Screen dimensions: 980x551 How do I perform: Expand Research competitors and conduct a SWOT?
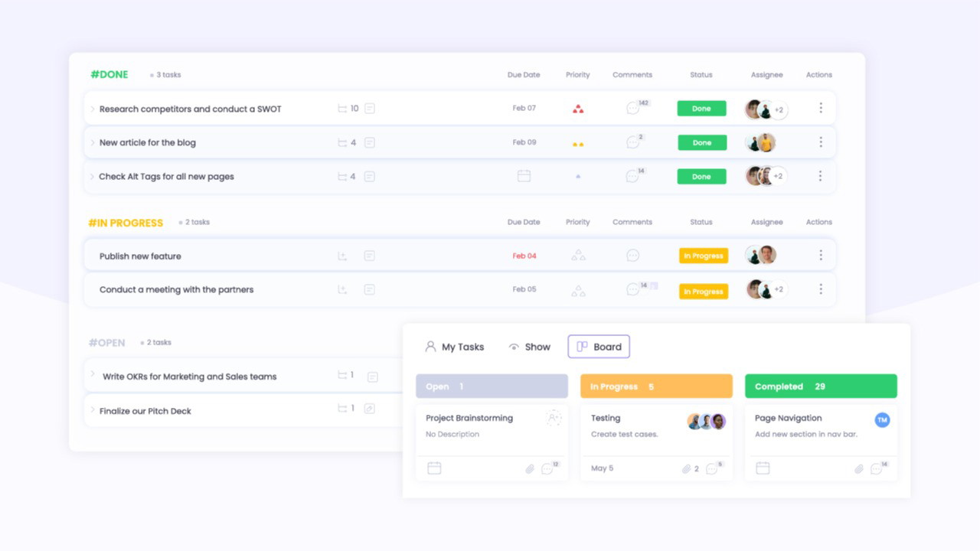click(93, 109)
